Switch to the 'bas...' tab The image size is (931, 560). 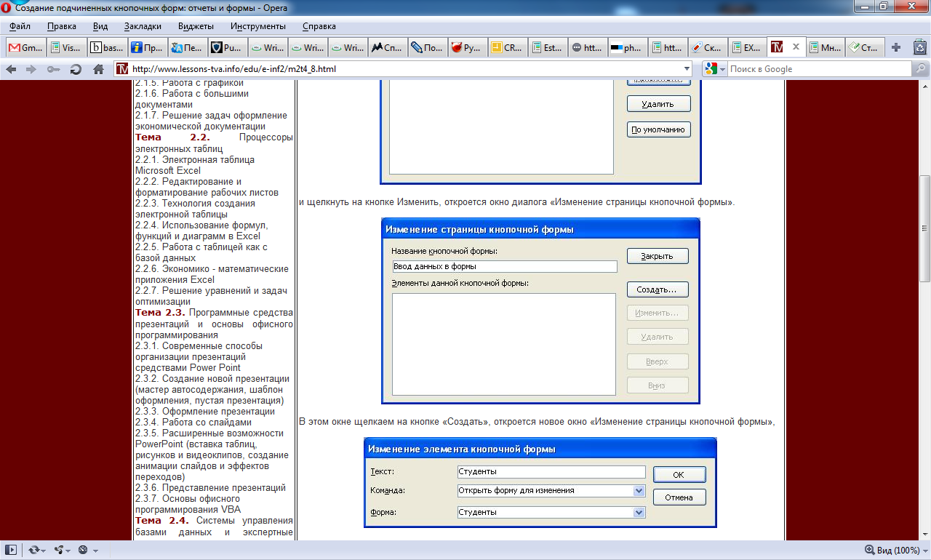[107, 48]
